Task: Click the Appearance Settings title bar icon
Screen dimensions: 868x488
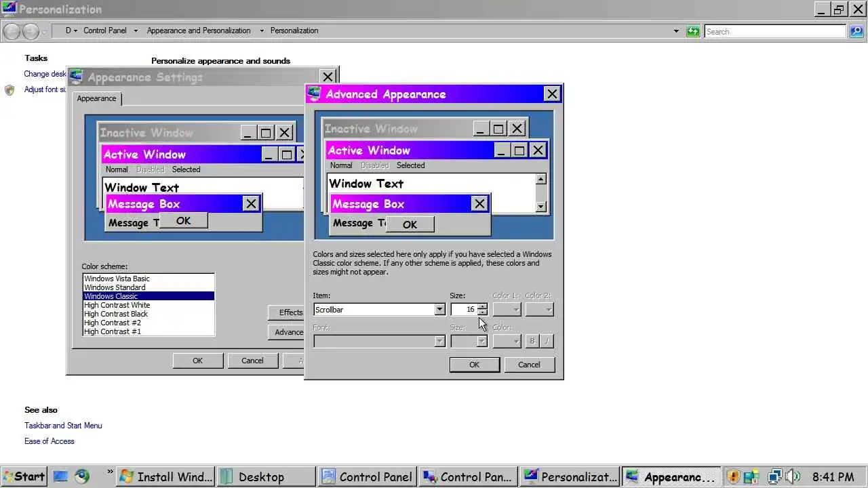Action: coord(77,77)
